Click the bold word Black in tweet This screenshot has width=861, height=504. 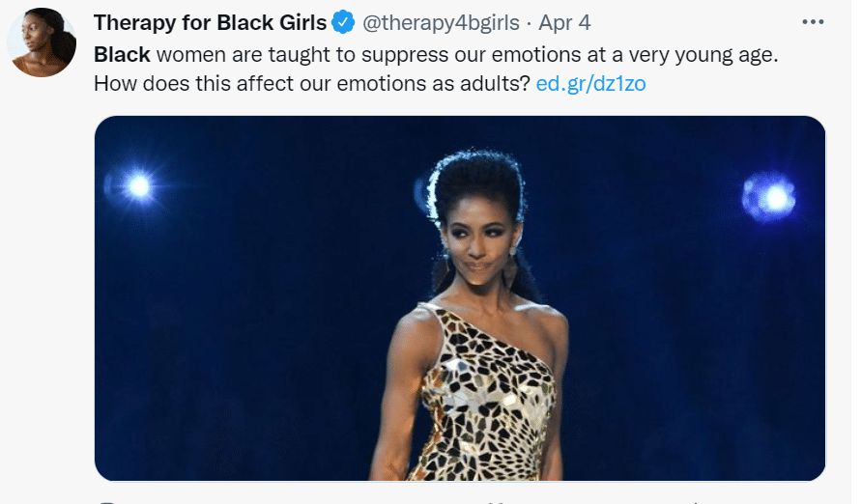click(122, 54)
